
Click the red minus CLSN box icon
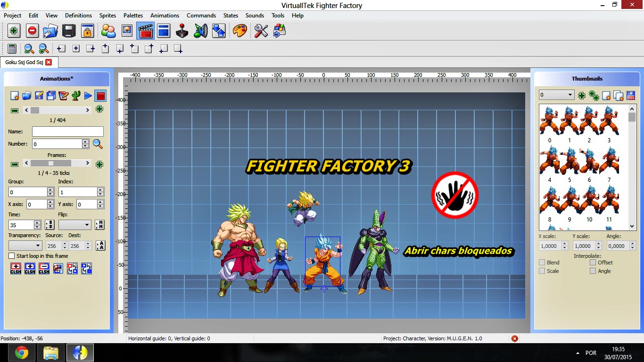point(44,268)
